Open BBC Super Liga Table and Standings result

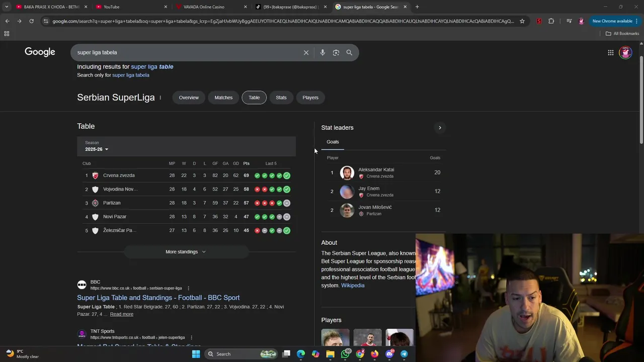click(158, 298)
